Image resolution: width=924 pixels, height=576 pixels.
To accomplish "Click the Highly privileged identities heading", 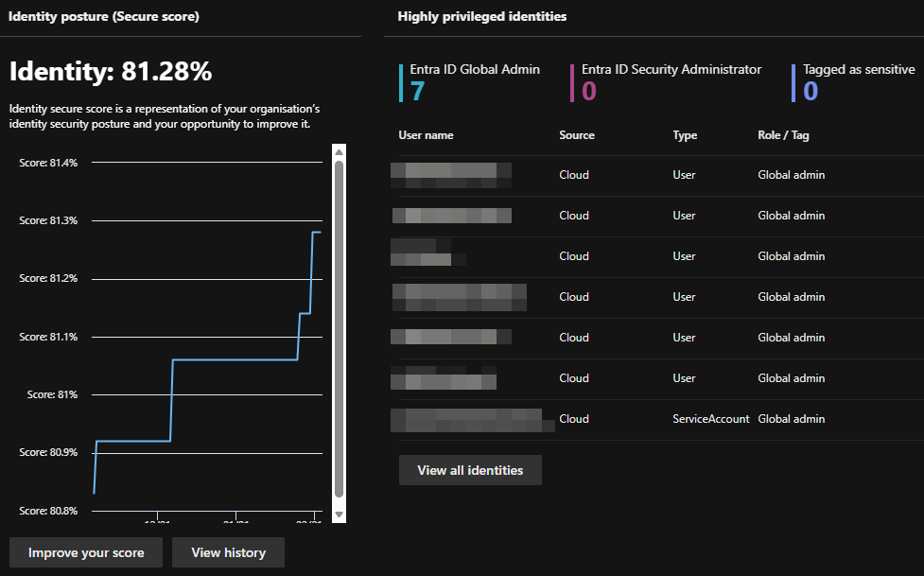I will point(482,17).
